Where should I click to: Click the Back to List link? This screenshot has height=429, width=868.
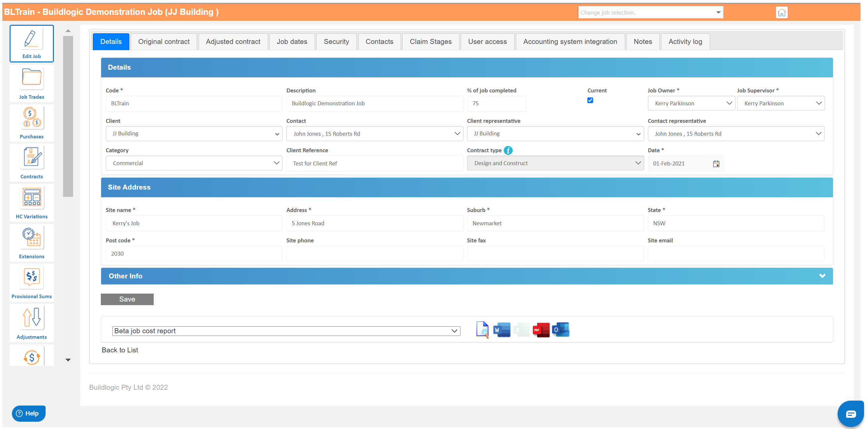[120, 350]
